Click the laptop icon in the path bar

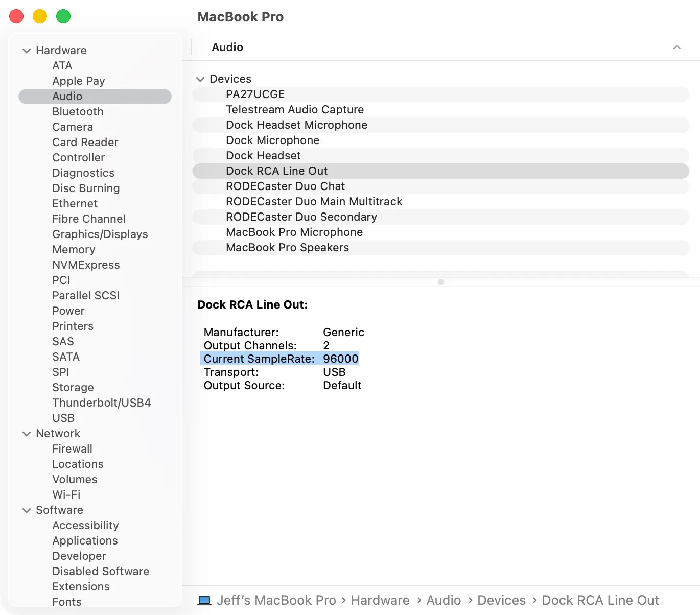pos(204,600)
